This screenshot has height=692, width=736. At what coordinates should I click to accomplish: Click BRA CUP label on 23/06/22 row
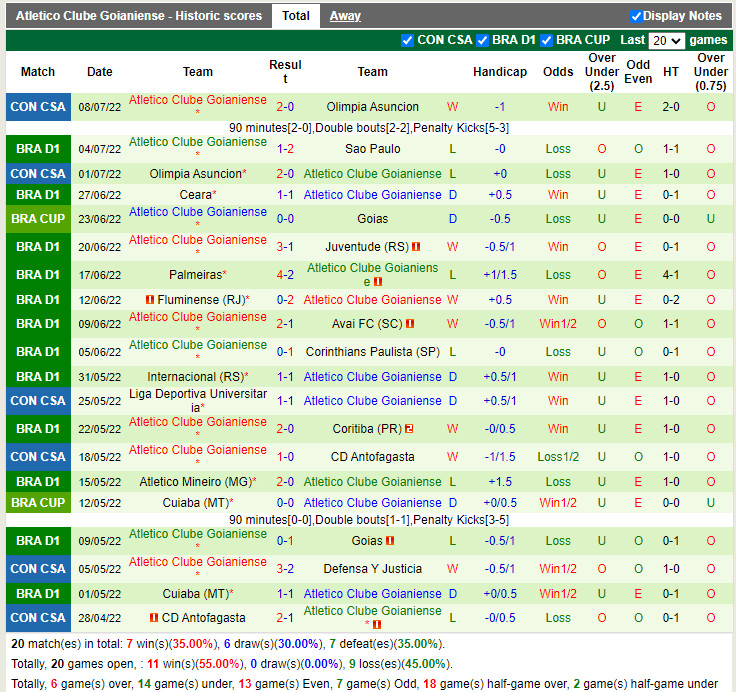click(38, 219)
